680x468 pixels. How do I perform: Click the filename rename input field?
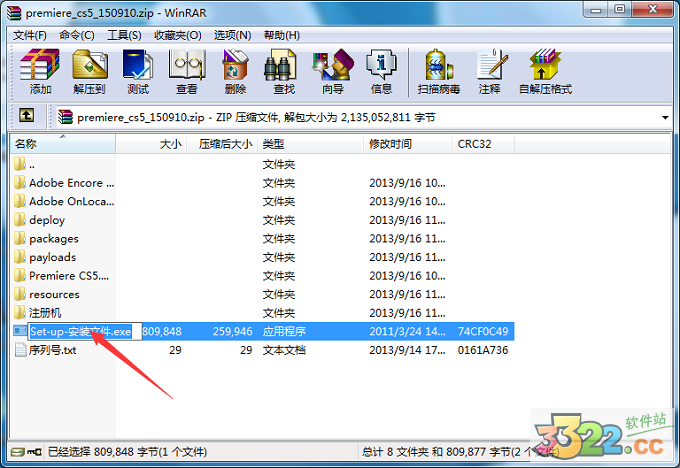coord(85,331)
